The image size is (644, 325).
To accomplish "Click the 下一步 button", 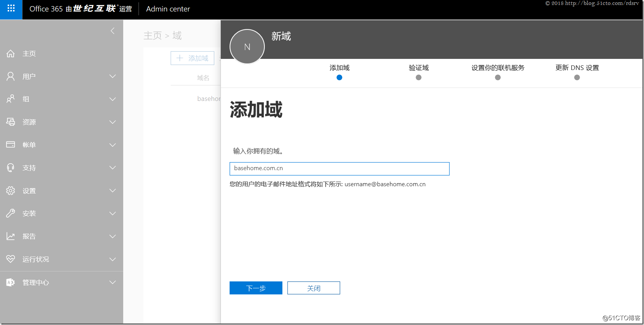I will coord(256,288).
